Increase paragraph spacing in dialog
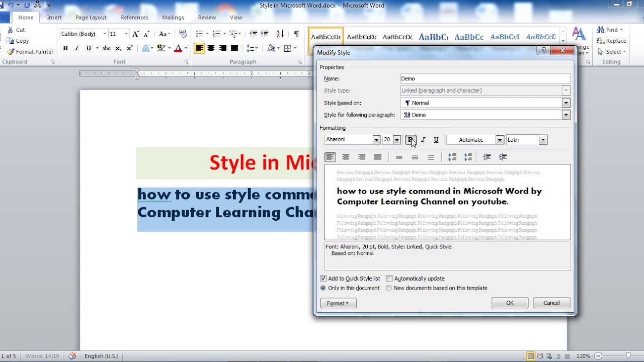644x362 pixels. 452,157
